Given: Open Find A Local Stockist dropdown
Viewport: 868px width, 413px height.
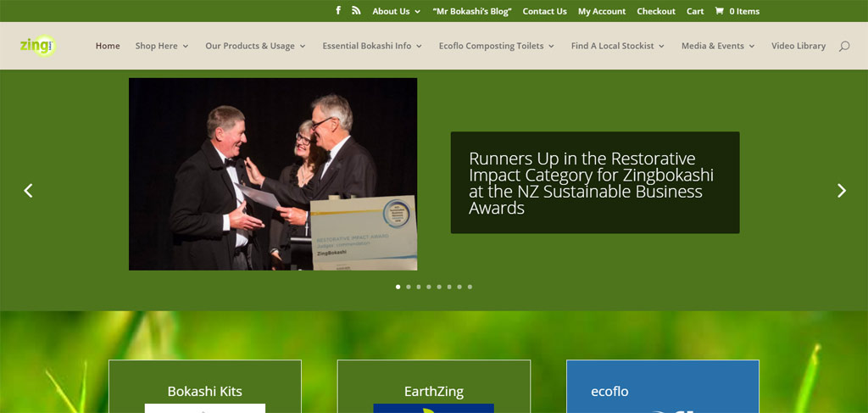Looking at the screenshot, I should coord(618,46).
